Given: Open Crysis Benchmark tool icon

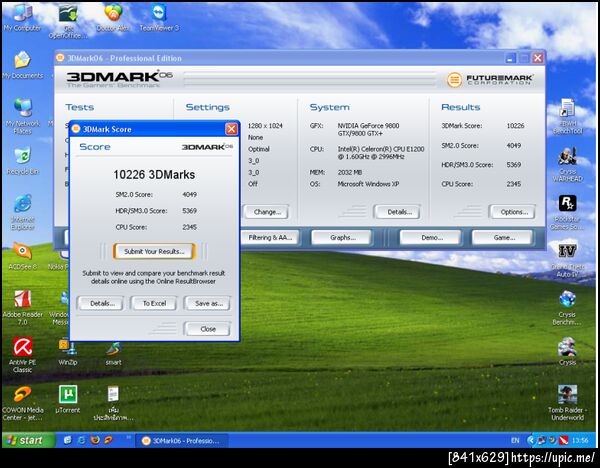Looking at the screenshot, I should point(567,307).
